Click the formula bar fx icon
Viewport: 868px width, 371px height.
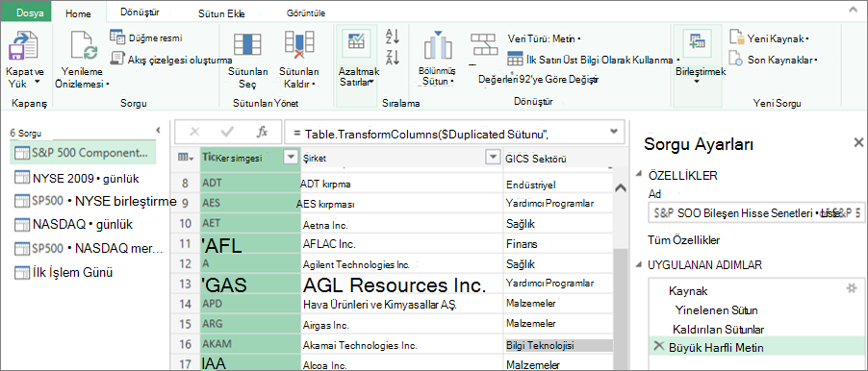coord(263,132)
